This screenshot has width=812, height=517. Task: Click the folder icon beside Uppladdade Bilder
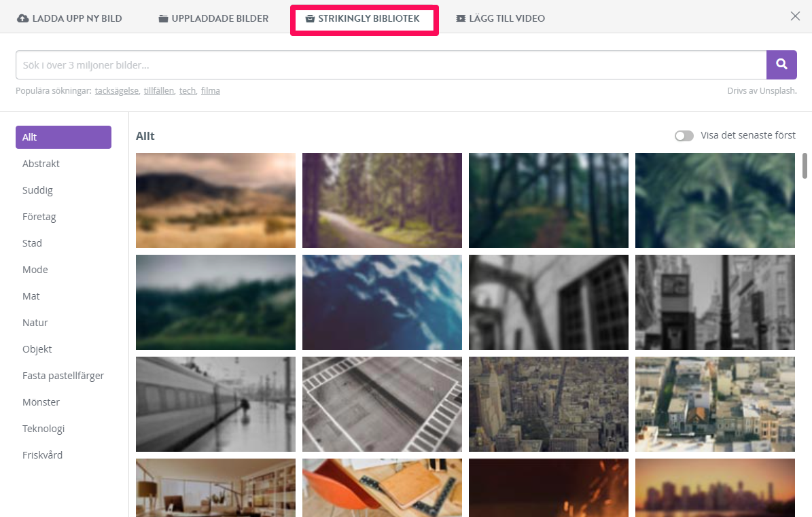[x=163, y=18]
